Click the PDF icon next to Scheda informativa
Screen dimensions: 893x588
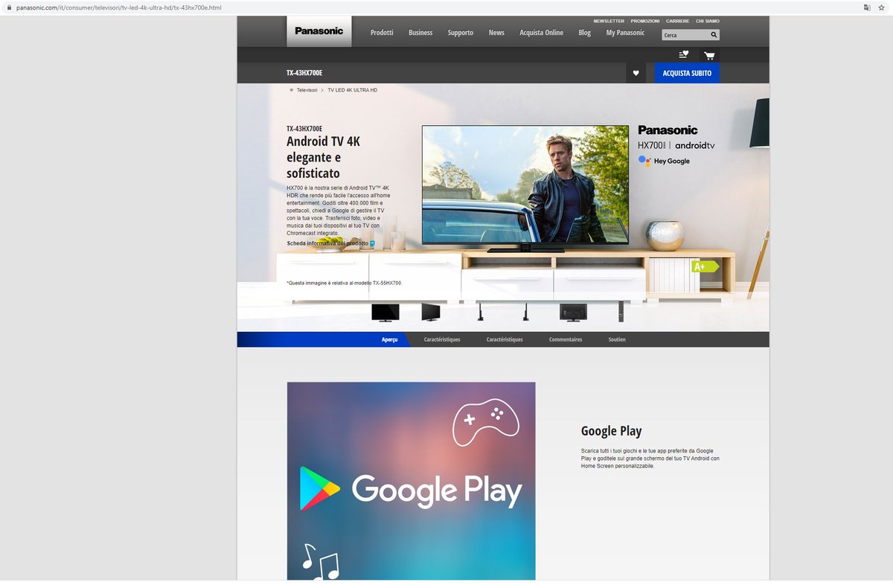pos(373,243)
